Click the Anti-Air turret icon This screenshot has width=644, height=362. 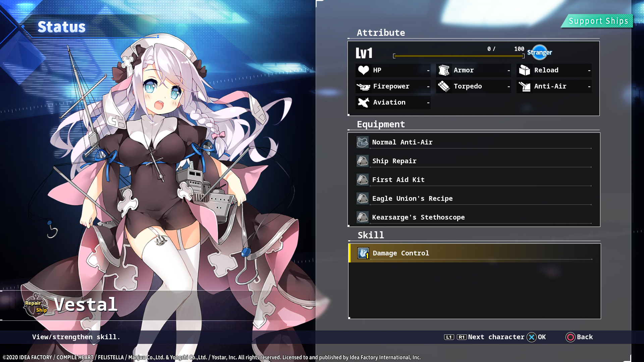tap(524, 86)
